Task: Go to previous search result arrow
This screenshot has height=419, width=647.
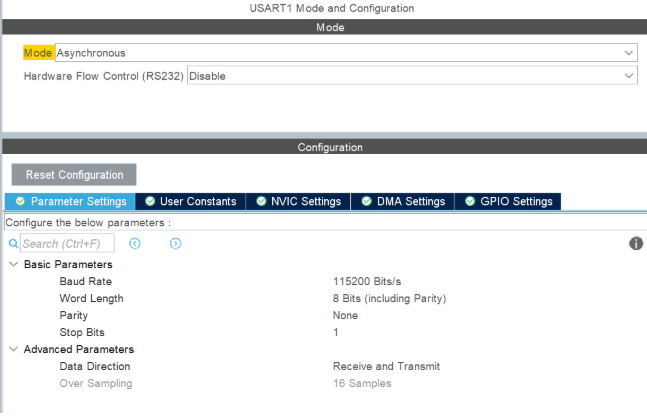Action: pos(135,244)
